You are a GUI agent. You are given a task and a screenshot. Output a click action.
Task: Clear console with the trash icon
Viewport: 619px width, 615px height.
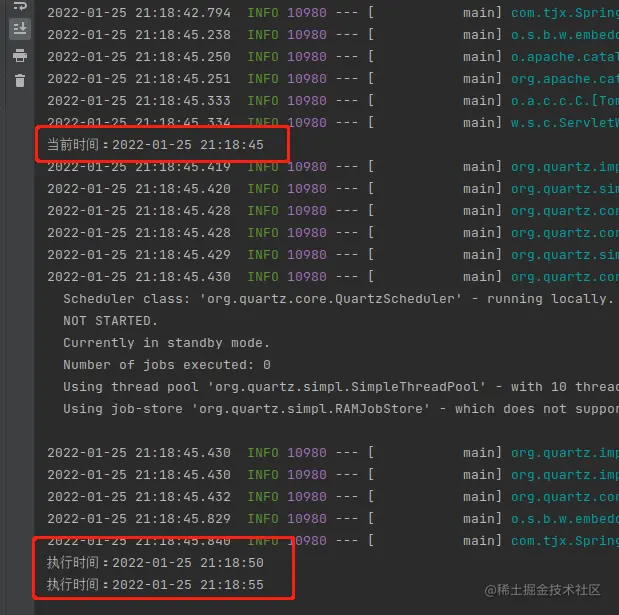pos(20,81)
